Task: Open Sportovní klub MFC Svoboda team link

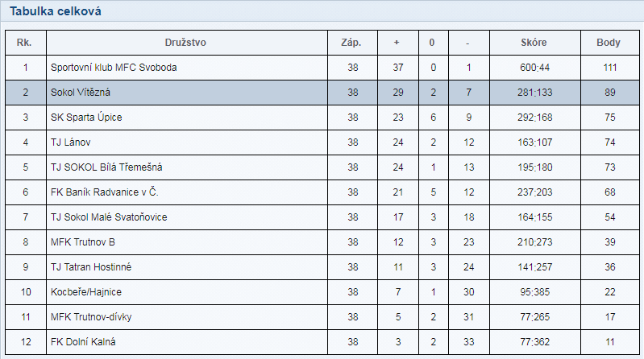Action: [x=113, y=68]
